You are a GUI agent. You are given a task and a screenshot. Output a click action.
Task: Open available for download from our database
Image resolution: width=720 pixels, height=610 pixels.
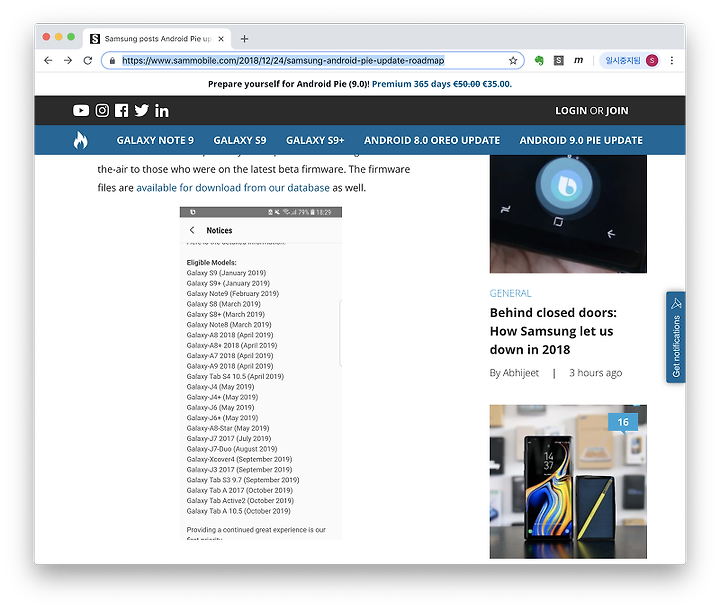(x=233, y=188)
